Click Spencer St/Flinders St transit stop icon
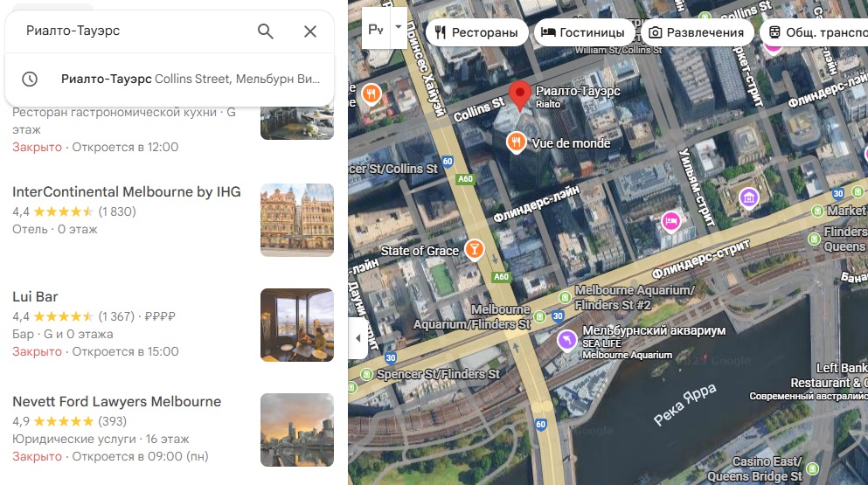The image size is (868, 485). pyautogui.click(x=366, y=374)
